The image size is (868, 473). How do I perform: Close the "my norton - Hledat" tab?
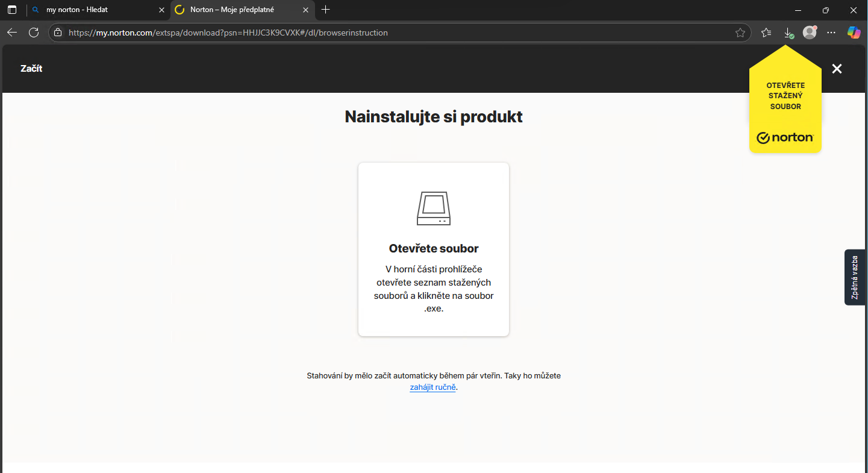pyautogui.click(x=161, y=10)
